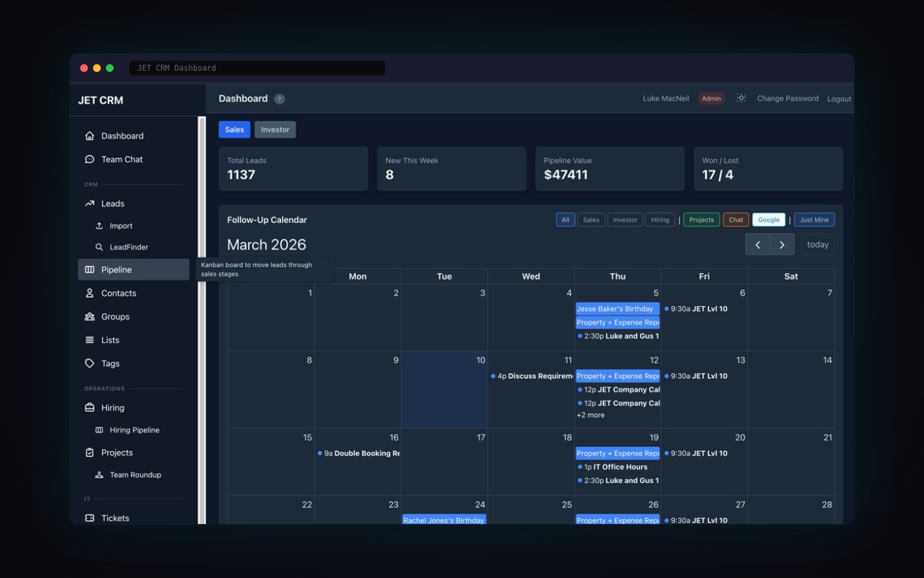Click the Import upload icon
This screenshot has height=578, width=924.
tap(99, 225)
